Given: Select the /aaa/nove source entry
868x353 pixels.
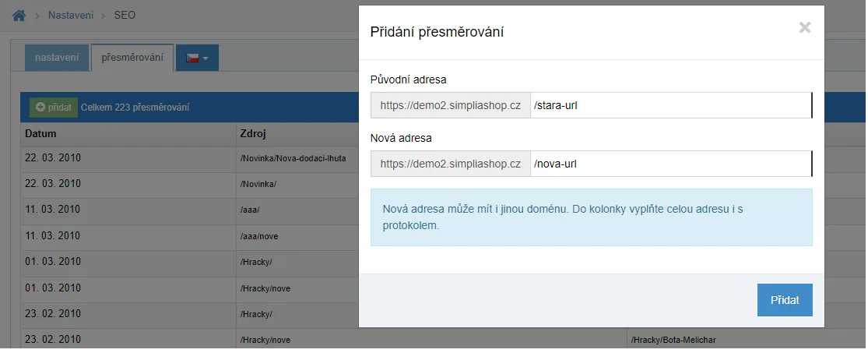Looking at the screenshot, I should coord(259,236).
